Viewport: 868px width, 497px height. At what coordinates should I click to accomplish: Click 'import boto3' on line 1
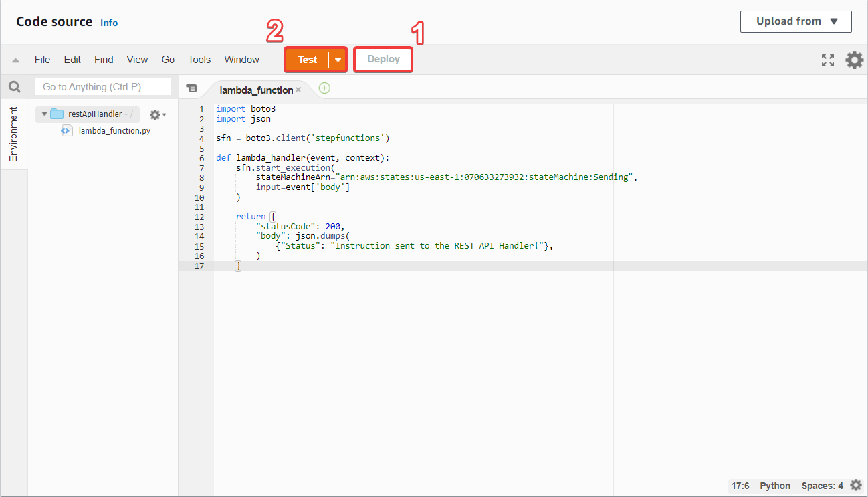pos(245,109)
